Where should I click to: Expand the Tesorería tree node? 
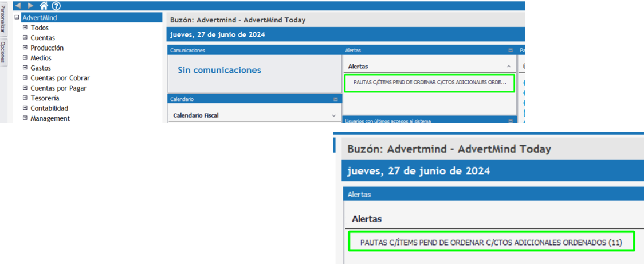25,98
